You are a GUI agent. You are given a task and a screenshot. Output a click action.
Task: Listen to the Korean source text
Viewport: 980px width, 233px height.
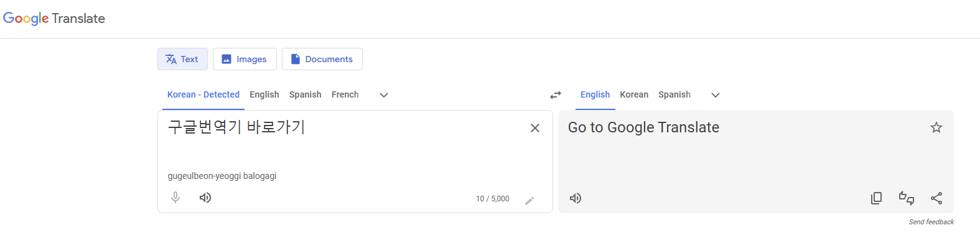click(205, 198)
